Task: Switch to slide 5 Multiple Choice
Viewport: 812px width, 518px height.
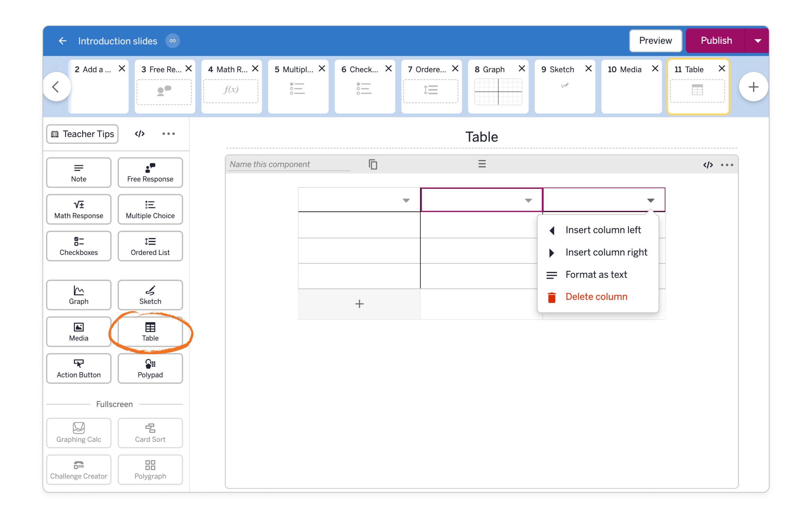Action: (x=298, y=87)
